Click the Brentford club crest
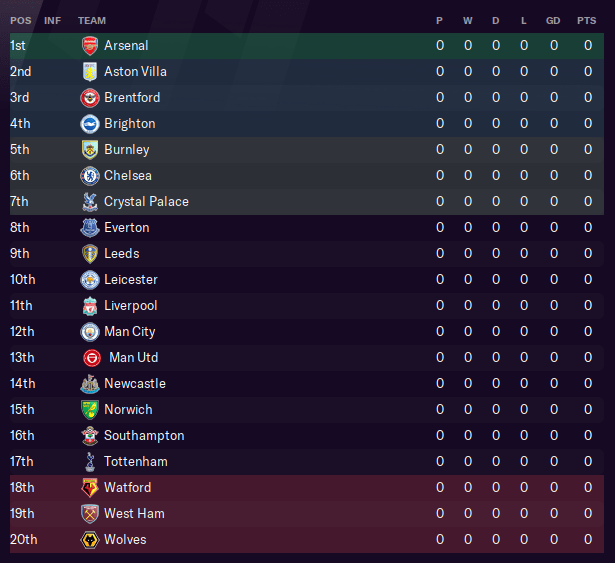Viewport: 615px width, 563px height. [x=90, y=98]
